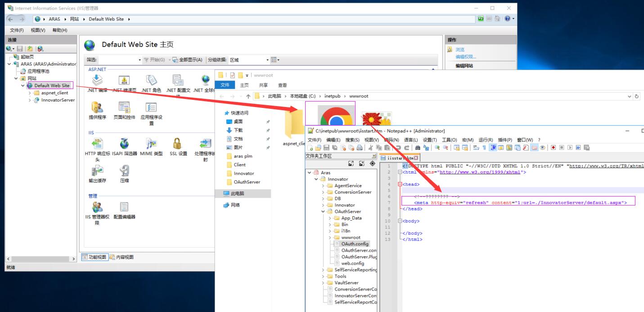Image resolution: width=644 pixels, height=312 pixels.
Task: Expand the InnovatorServer tree node
Action: [30, 100]
